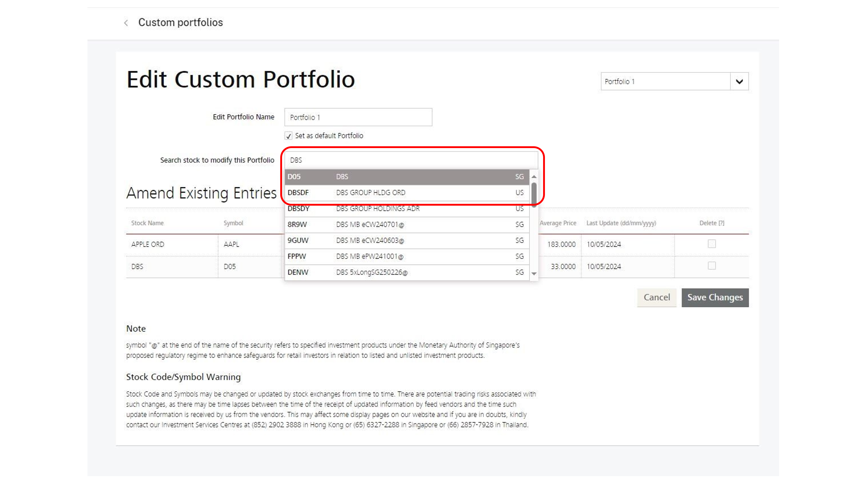Pick the 8R9W DBS MB eCW240701 entry
This screenshot has width=868, height=500.
(407, 225)
